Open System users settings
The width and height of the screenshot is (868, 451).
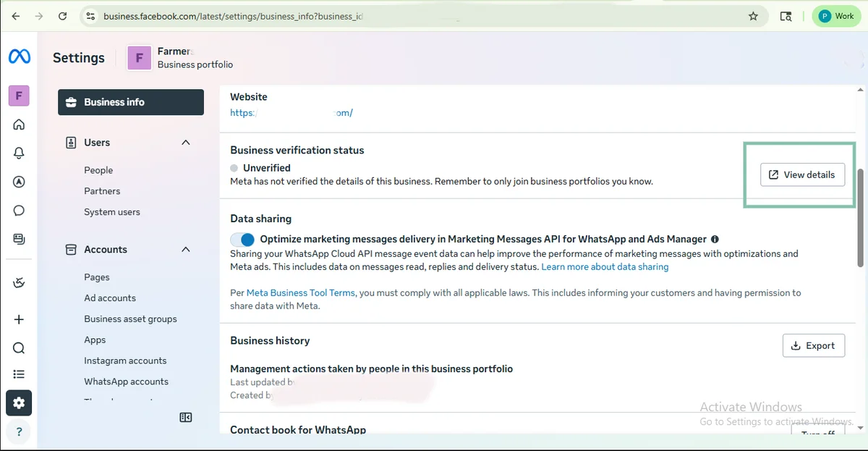click(x=112, y=212)
